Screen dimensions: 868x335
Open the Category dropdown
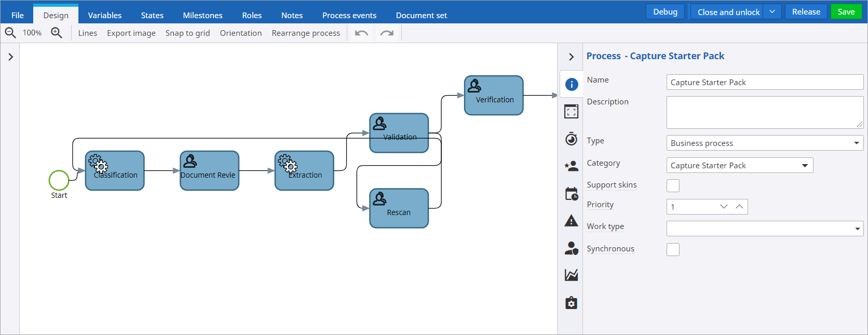(739, 166)
